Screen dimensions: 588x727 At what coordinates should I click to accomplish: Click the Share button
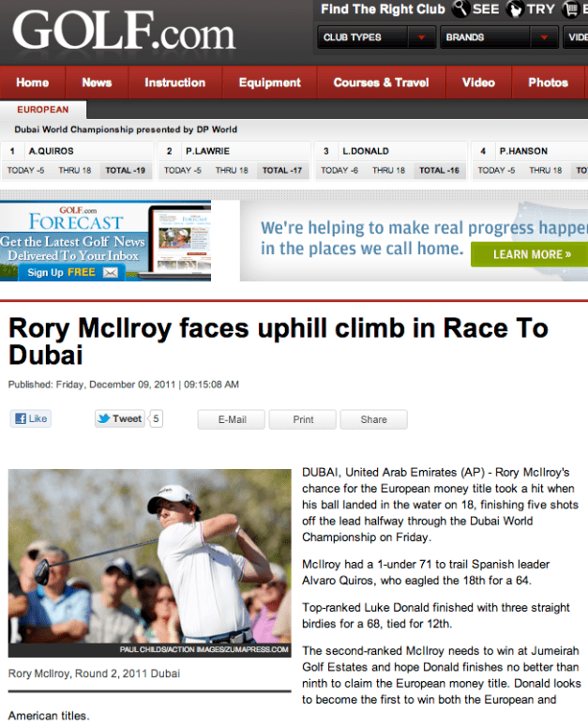click(x=373, y=419)
